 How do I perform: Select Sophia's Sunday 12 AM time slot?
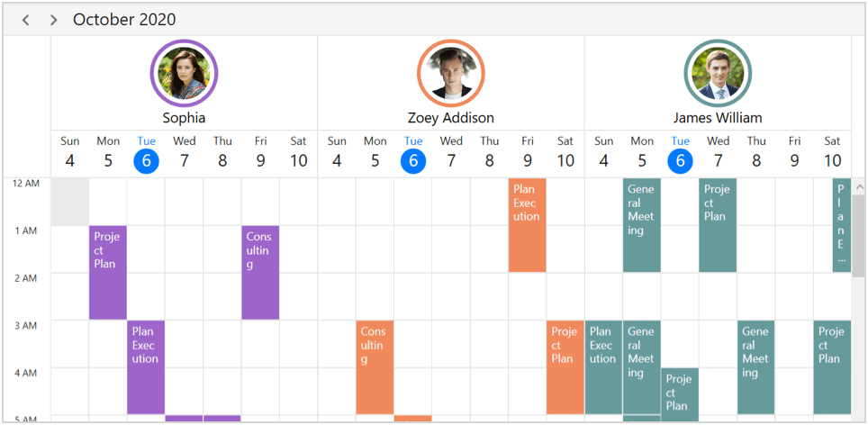click(69, 201)
